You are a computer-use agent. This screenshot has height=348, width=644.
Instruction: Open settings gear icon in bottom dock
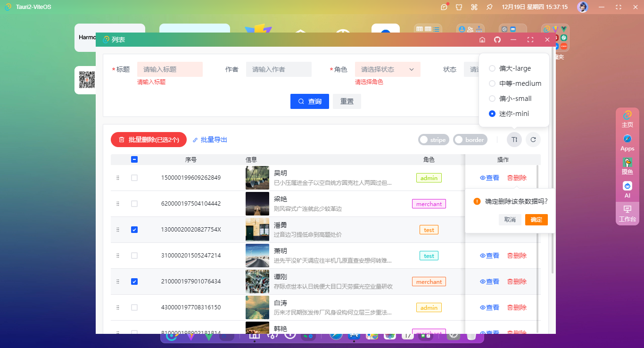click(454, 335)
